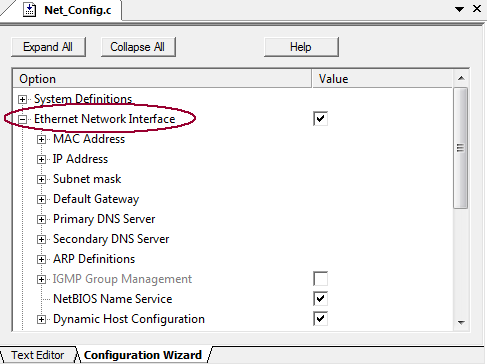Expand the System Definitions node
Screen dimensions: 487x364
[22, 99]
